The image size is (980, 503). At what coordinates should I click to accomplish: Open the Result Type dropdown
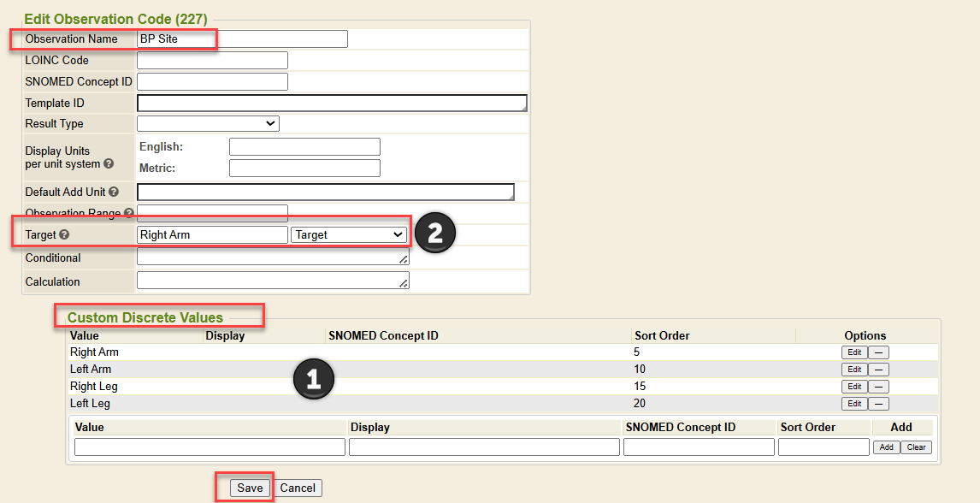pos(208,124)
